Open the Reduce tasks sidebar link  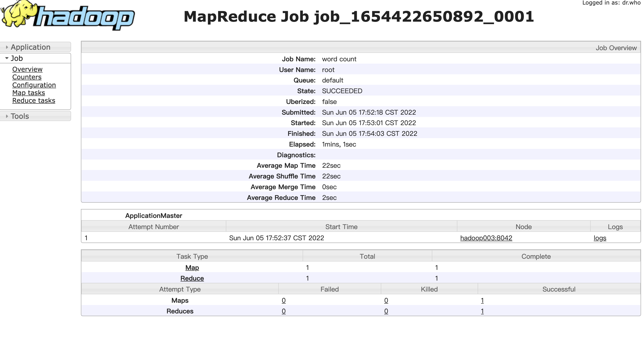click(x=34, y=101)
